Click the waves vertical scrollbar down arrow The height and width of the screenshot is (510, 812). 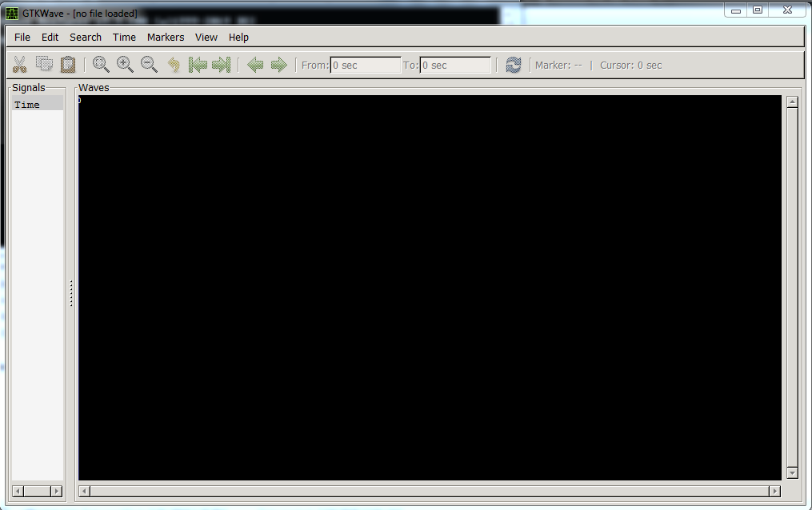tap(792, 473)
